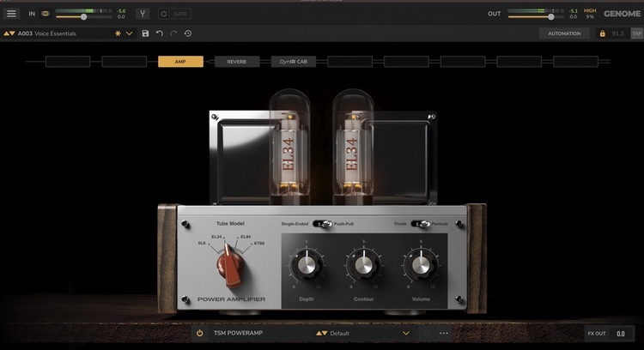The height and width of the screenshot is (350, 644).
Task: Click the right EL34 vacuum tube
Action: tap(353, 148)
